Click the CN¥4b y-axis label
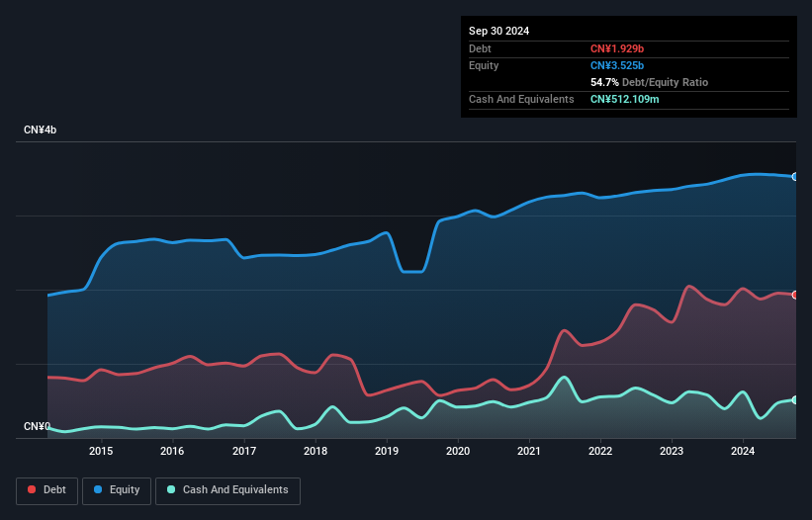This screenshot has height=520, width=812. (40, 130)
